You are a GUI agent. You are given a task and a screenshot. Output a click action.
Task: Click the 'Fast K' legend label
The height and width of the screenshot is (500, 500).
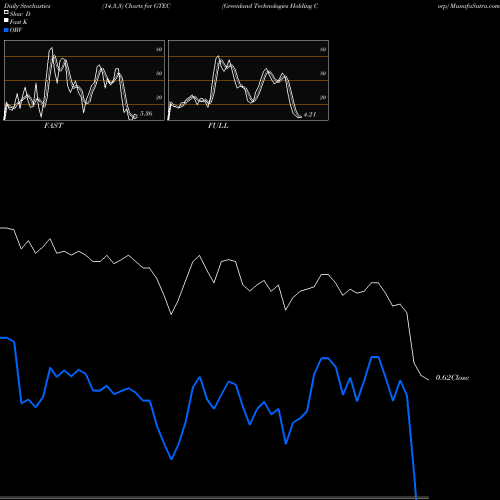pyautogui.click(x=19, y=22)
